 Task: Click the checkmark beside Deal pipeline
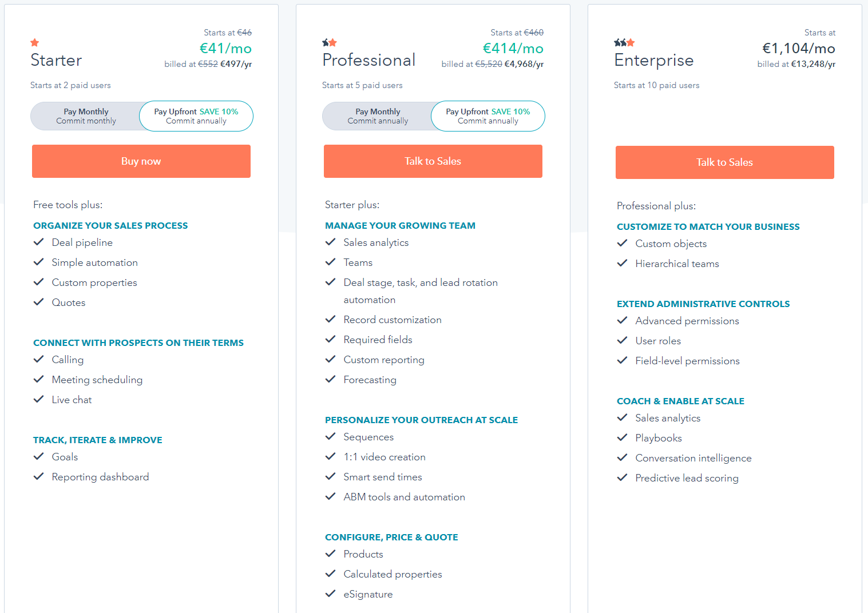39,242
